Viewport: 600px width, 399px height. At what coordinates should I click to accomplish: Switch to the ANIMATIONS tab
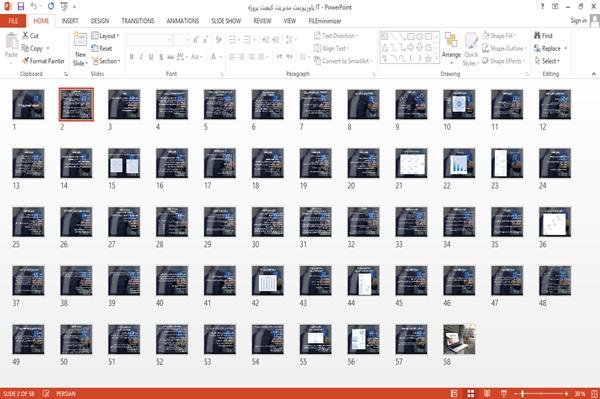(183, 21)
